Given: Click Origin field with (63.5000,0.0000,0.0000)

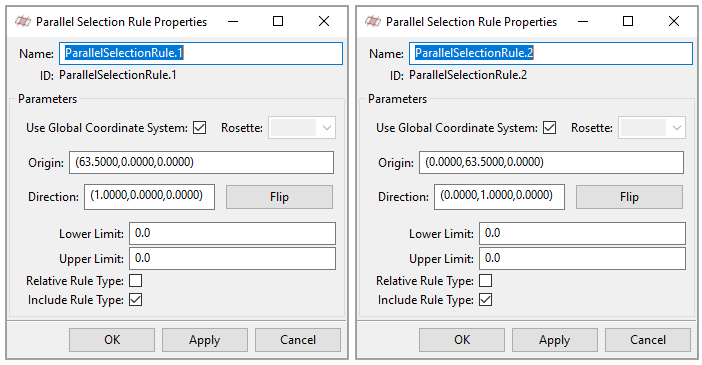Looking at the screenshot, I should (201, 162).
